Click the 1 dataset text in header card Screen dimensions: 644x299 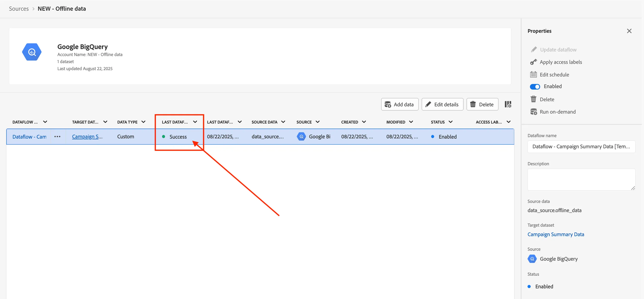66,61
